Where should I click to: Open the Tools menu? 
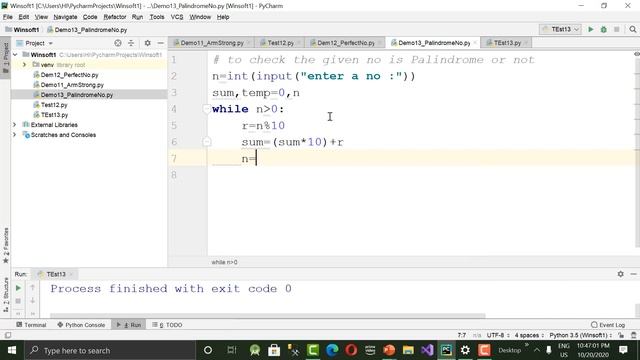point(157,17)
